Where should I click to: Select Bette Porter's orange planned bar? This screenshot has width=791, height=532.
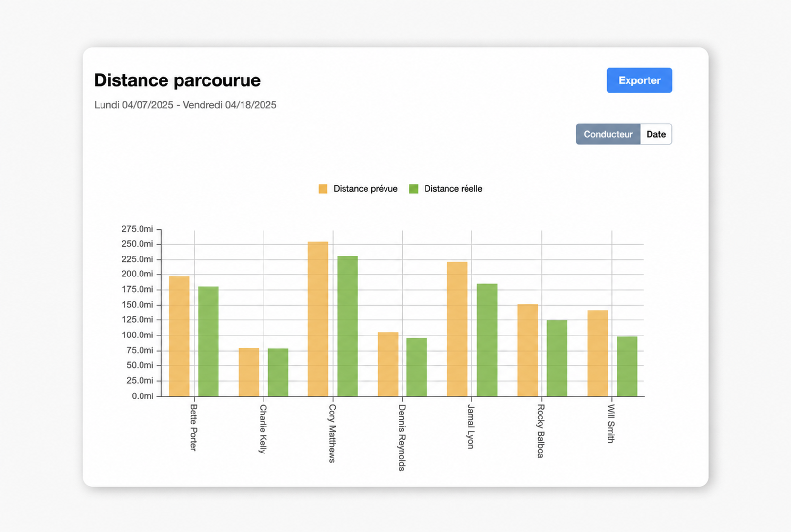coord(179,336)
